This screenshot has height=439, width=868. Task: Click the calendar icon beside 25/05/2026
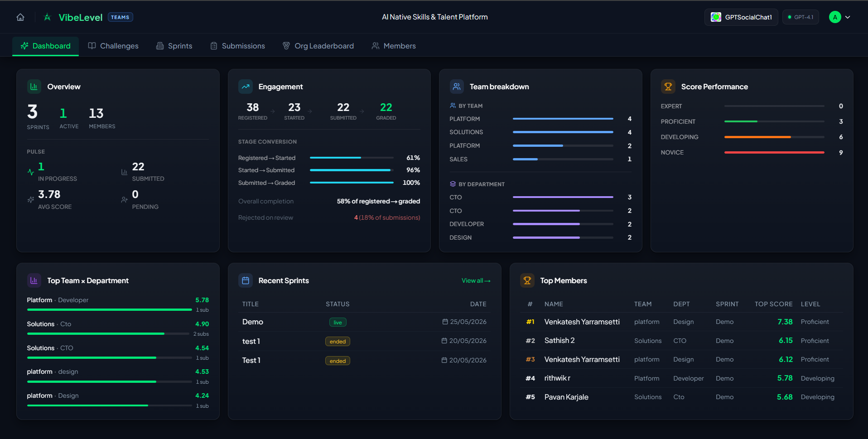(x=445, y=322)
